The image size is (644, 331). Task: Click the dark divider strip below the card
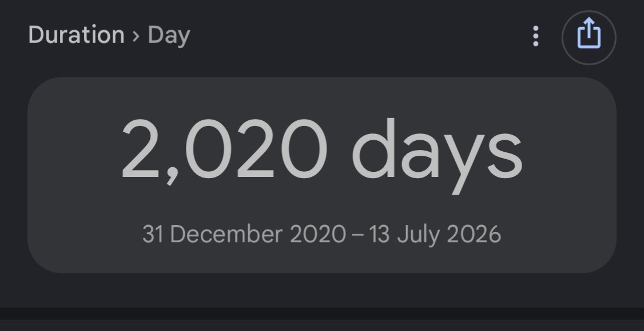tap(322, 313)
